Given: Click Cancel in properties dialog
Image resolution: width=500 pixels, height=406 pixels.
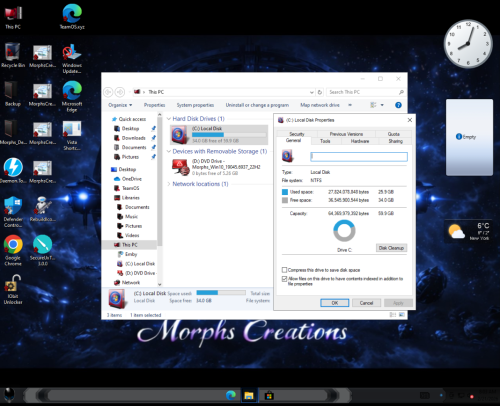Looking at the screenshot, I should pos(366,303).
